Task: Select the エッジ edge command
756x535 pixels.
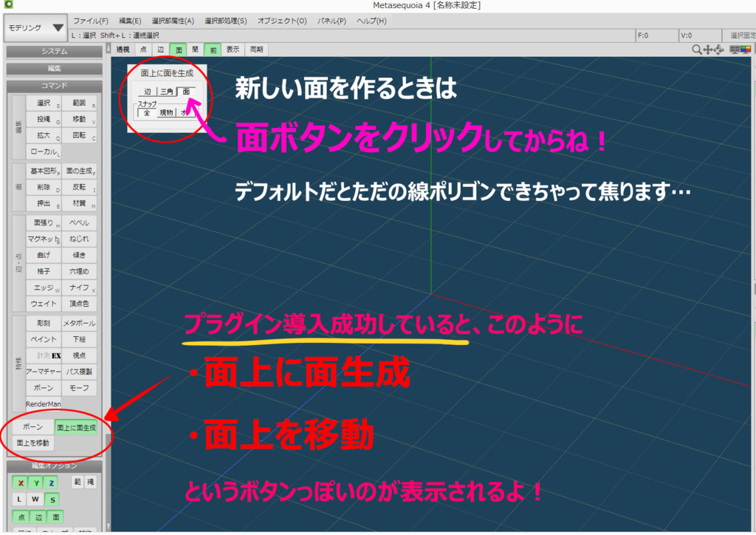Action: click(44, 287)
